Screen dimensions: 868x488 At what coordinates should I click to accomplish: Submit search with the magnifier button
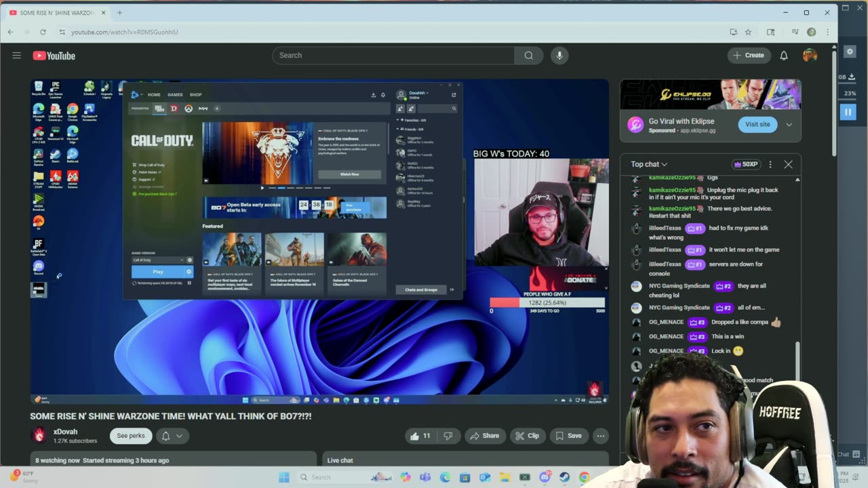coord(529,56)
